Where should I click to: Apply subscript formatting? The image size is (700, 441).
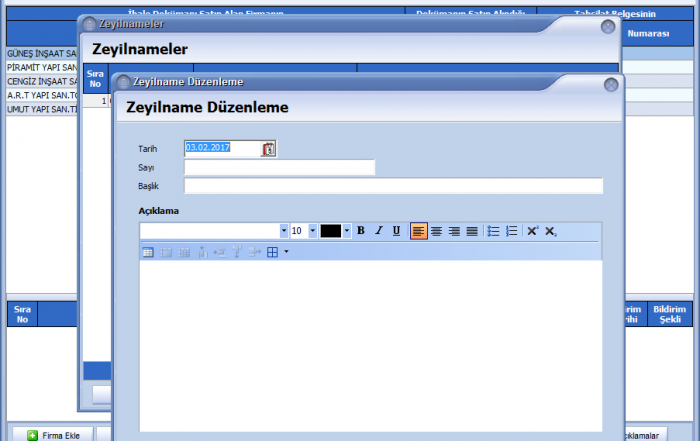[x=551, y=231]
